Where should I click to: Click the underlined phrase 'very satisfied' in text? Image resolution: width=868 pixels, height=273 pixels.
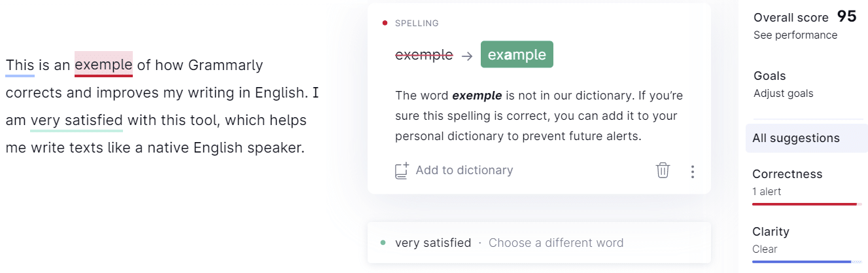[x=77, y=120]
